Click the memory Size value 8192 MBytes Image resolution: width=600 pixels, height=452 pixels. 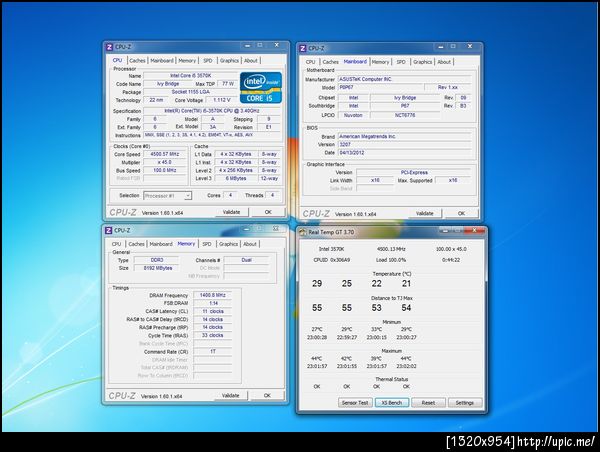pos(158,268)
